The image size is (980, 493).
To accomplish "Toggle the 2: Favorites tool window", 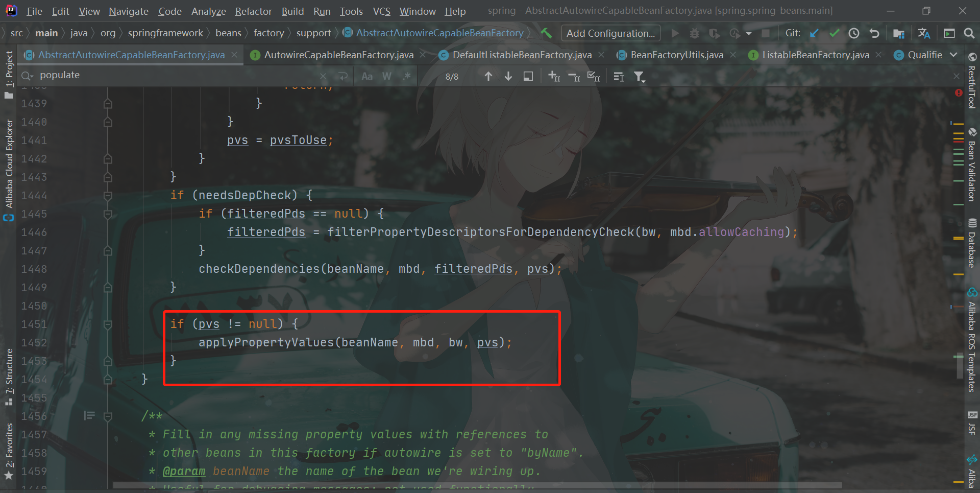I will [x=9, y=451].
